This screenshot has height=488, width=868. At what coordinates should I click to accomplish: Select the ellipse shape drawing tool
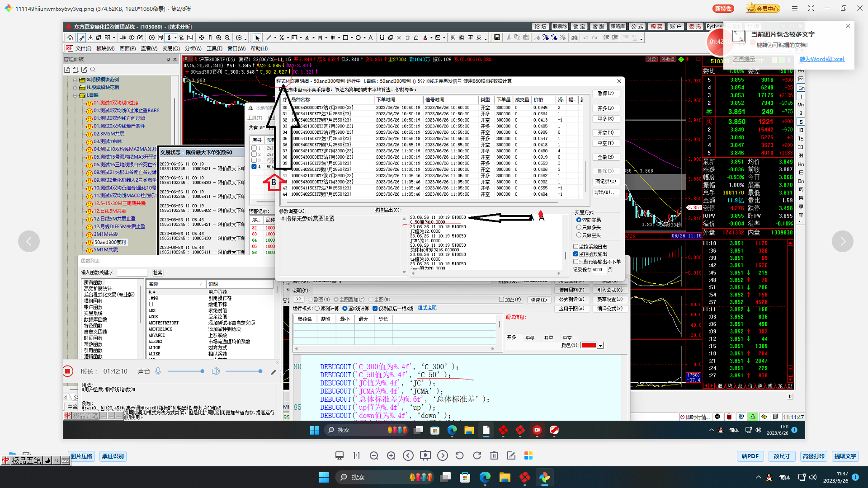point(358,38)
